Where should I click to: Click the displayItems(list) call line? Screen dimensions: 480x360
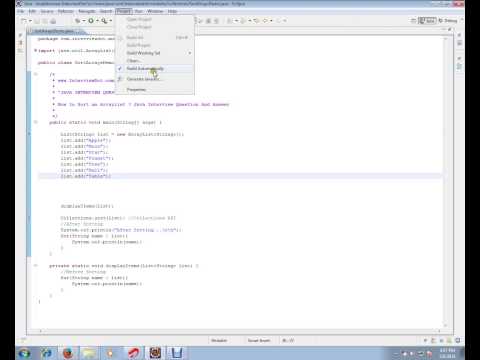point(87,206)
